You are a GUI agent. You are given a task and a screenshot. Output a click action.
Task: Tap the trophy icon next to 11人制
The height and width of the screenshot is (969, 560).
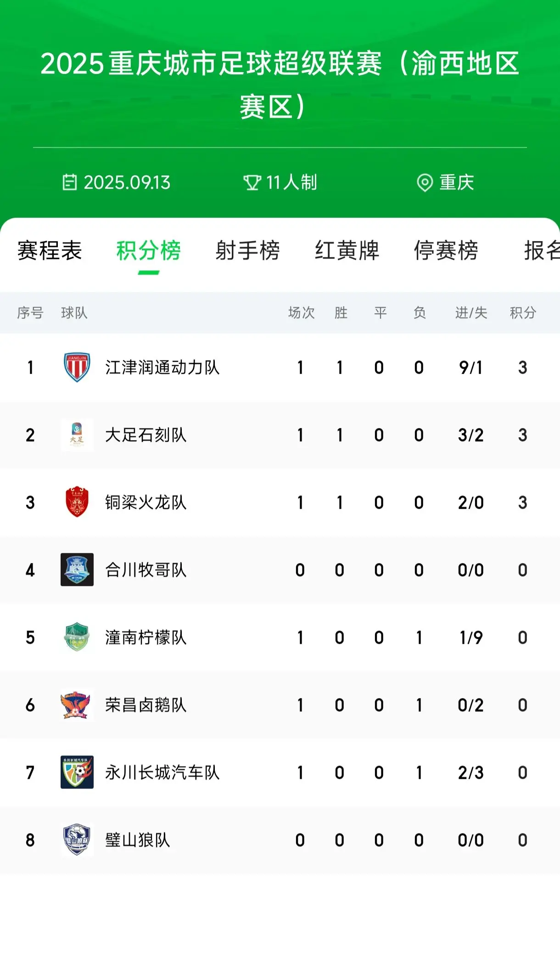pyautogui.click(x=252, y=182)
